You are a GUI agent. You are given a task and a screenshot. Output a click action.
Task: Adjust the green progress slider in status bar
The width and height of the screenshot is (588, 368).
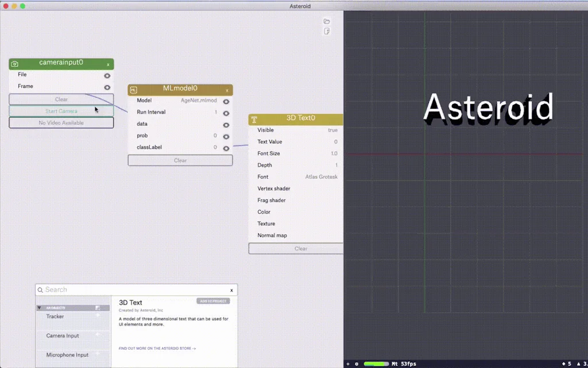tap(376, 363)
